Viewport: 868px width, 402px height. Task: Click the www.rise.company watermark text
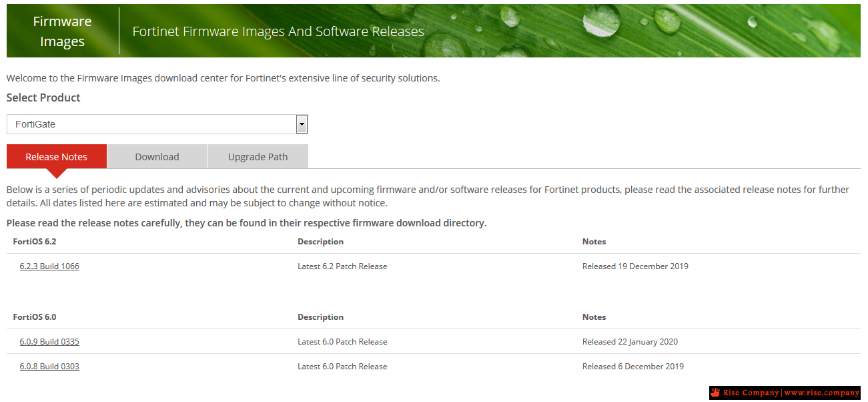point(821,393)
